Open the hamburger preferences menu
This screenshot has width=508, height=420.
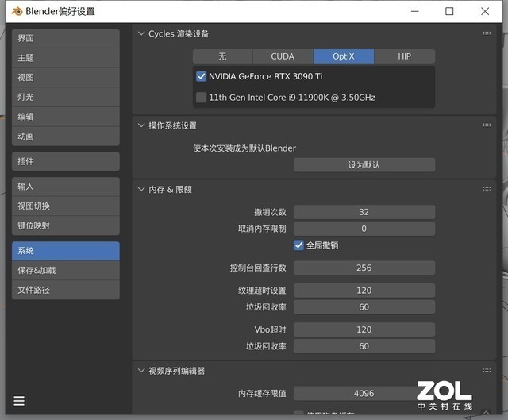[19, 401]
